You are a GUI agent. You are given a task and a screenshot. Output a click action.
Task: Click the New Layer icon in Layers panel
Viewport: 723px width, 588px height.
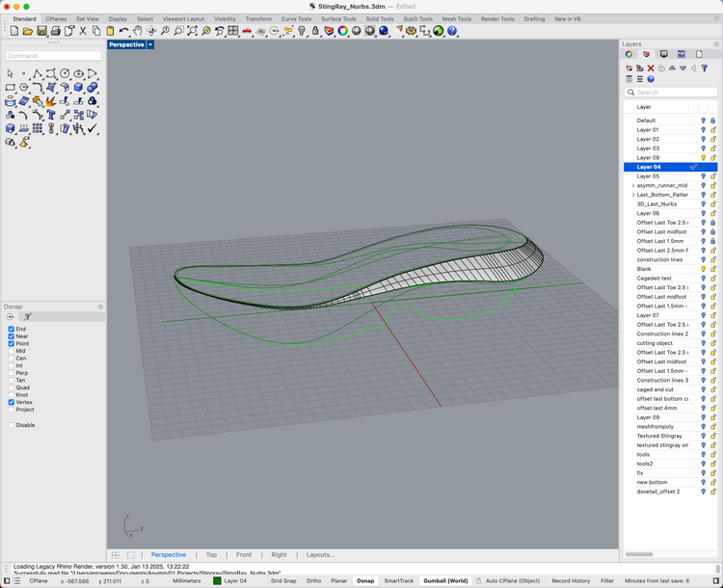629,68
